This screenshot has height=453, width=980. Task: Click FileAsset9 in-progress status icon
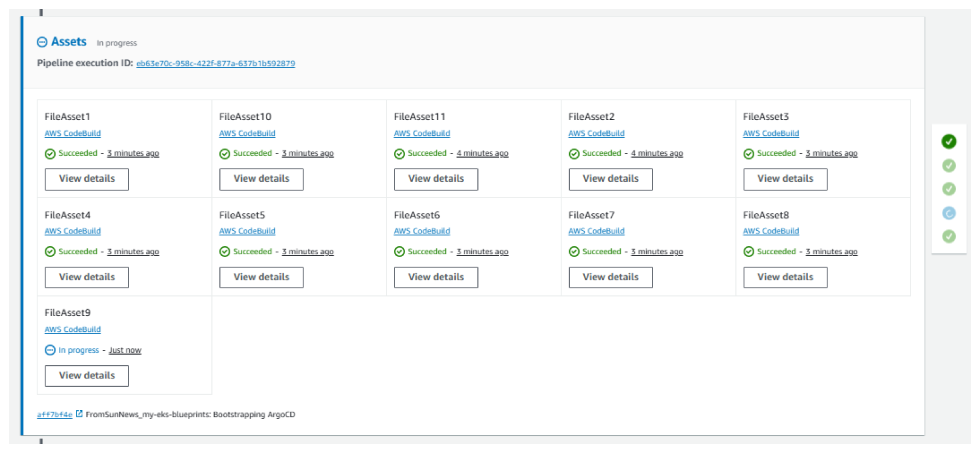click(x=50, y=350)
